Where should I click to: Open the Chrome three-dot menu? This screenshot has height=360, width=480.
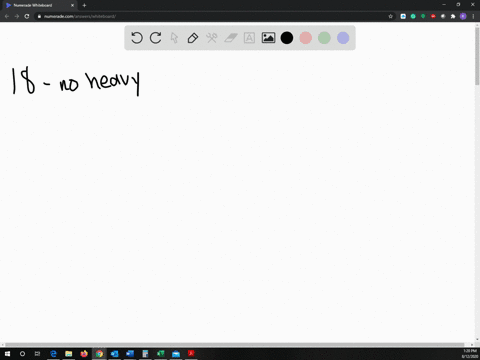[473, 16]
